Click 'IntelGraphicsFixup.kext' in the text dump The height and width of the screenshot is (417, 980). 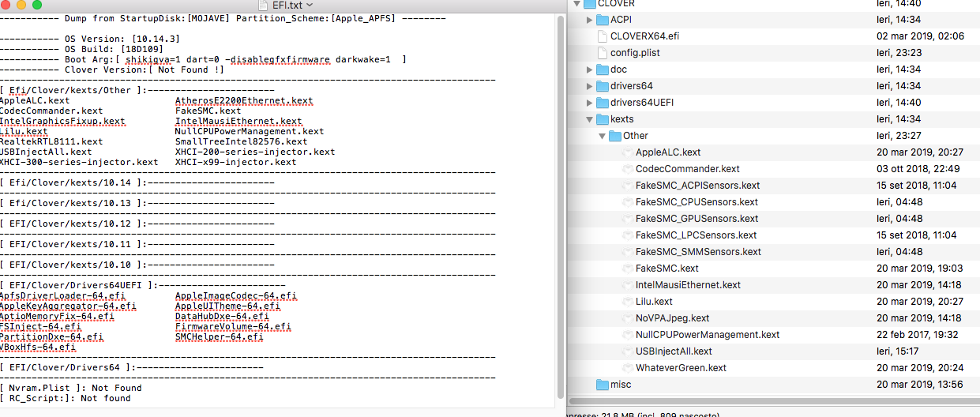pos(62,122)
